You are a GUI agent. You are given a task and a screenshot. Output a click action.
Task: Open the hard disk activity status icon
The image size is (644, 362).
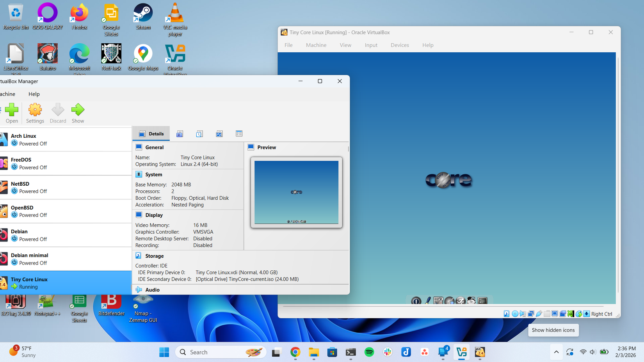(x=506, y=313)
